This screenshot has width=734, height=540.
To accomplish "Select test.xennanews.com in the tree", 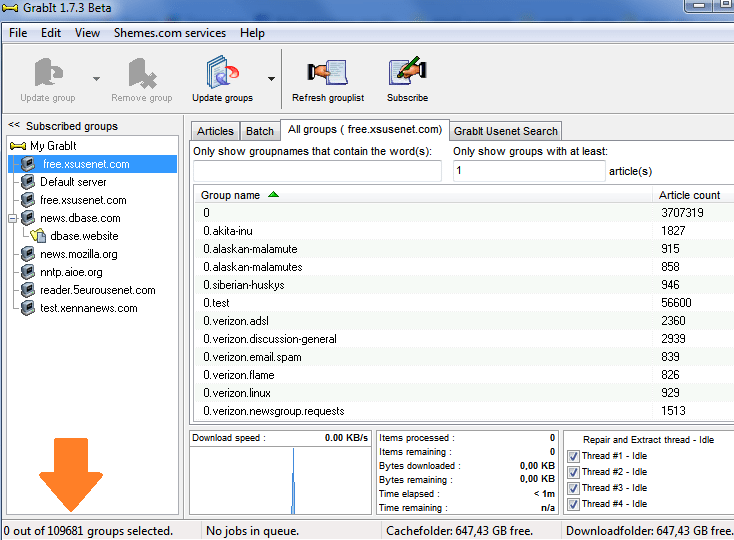I will 89,308.
